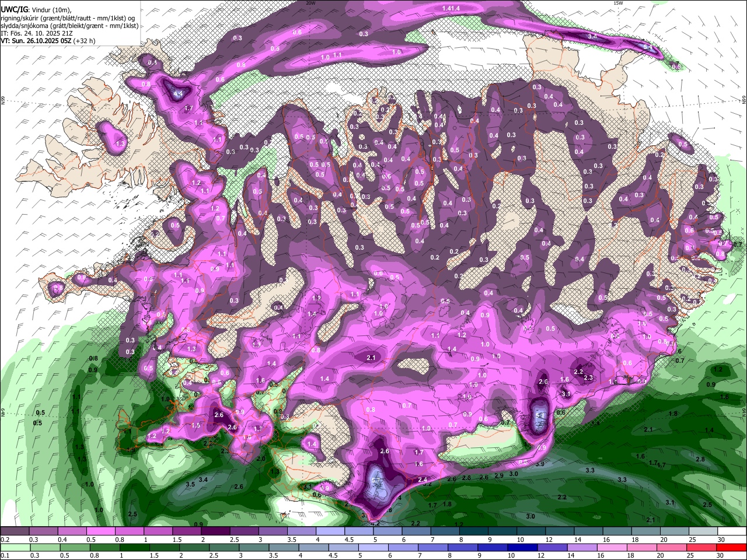Pick the crimson 25 swatch in the rain scale
Screen dimensions: 747x560
701,548
